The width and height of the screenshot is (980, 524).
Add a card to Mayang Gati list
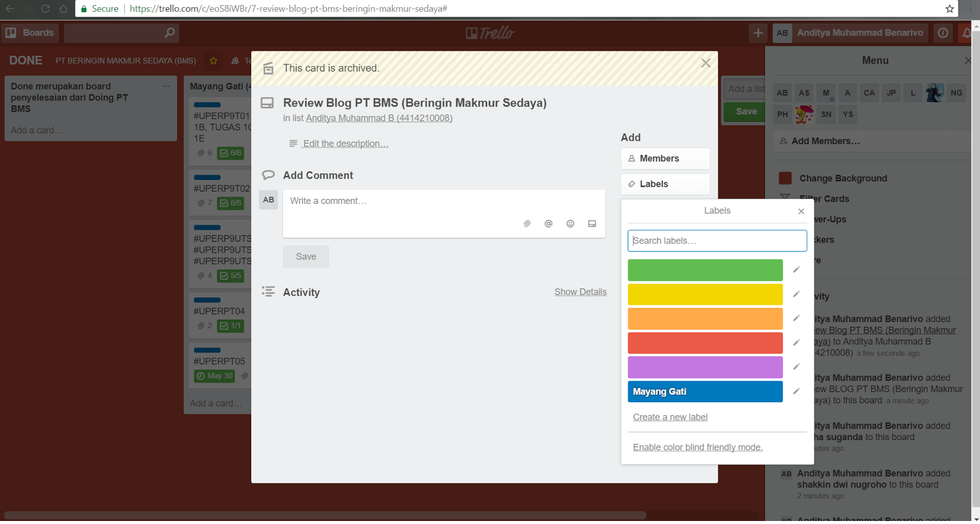tap(216, 403)
